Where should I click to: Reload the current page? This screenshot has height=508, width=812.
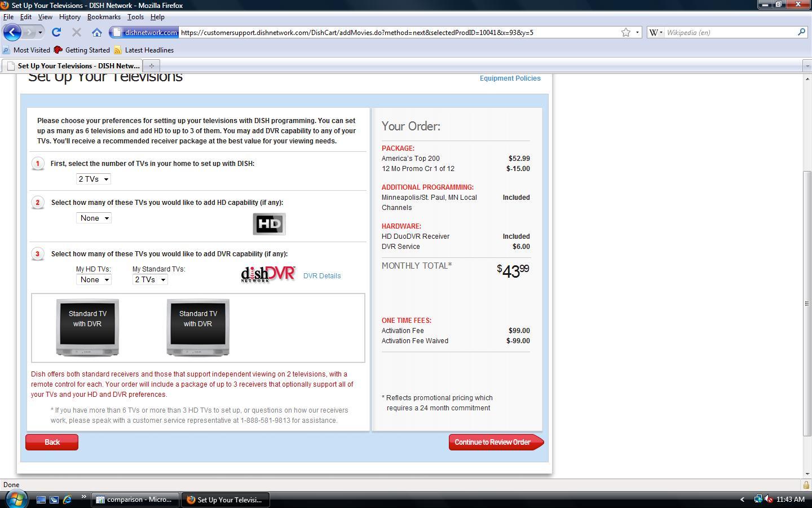(x=56, y=32)
